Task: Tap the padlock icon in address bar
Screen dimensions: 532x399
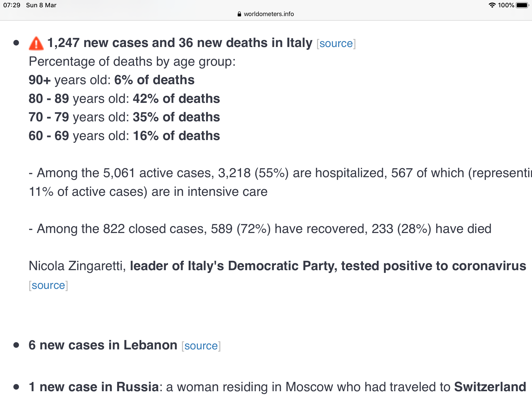Action: pyautogui.click(x=239, y=14)
